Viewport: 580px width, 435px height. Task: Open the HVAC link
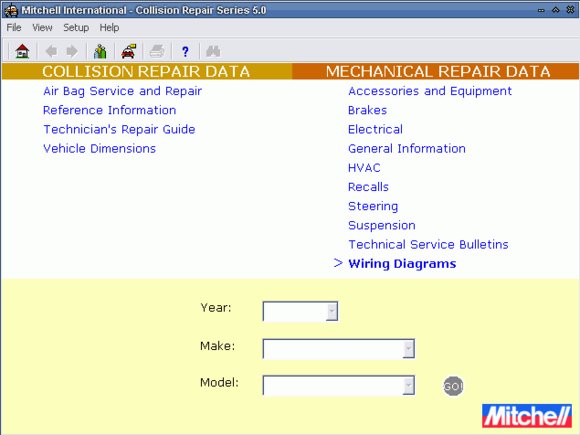364,168
